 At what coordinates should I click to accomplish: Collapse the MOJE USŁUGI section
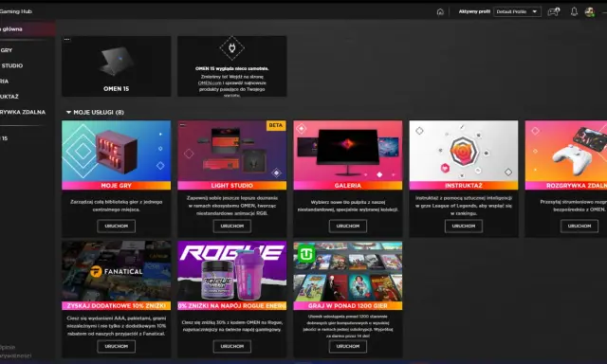[68, 112]
